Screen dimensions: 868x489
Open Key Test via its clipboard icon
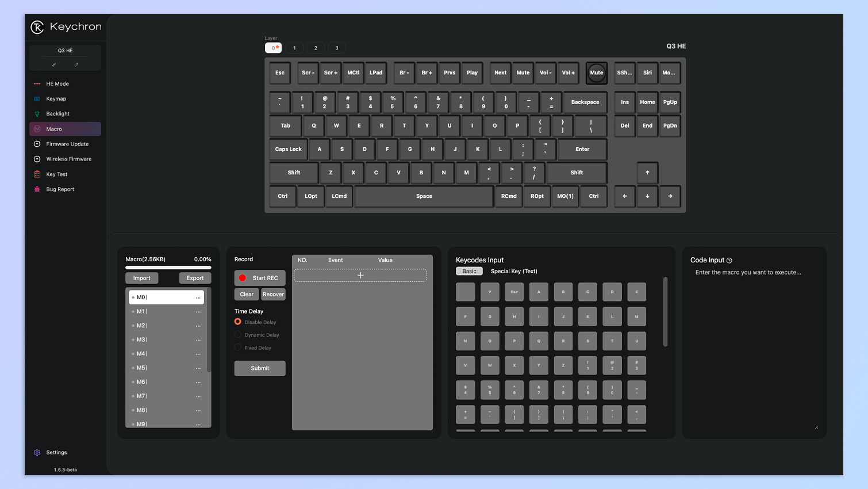click(37, 174)
